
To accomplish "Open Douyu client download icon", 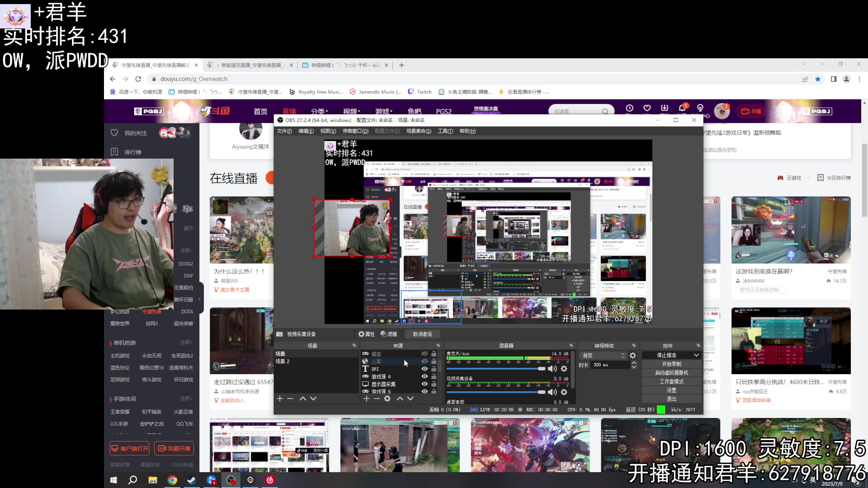I will (x=665, y=108).
